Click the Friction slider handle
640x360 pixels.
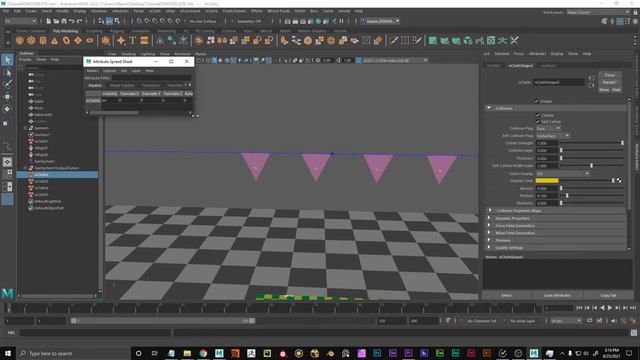coord(567,196)
